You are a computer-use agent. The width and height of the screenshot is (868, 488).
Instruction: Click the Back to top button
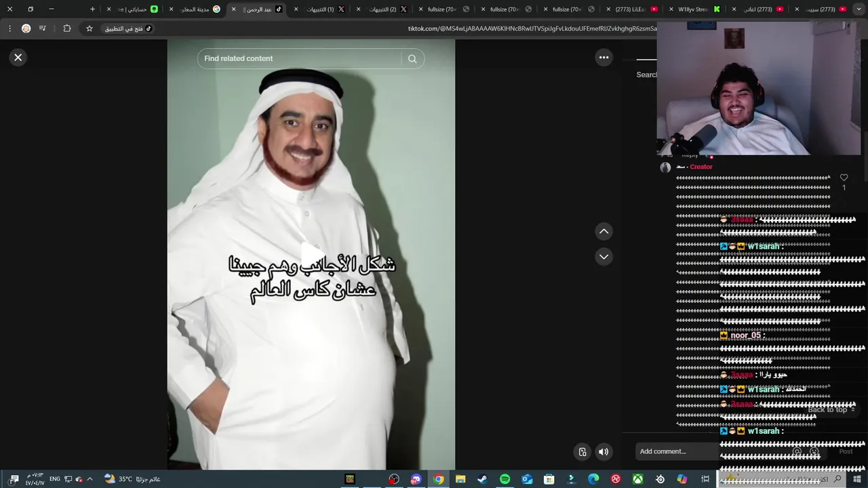click(x=831, y=409)
